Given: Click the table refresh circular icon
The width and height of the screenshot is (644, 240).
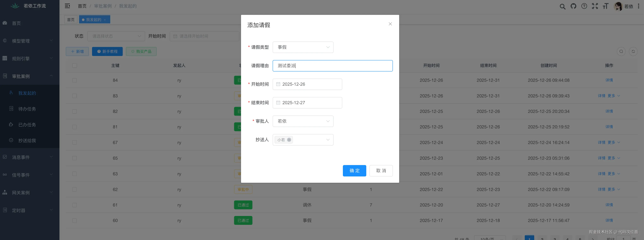Looking at the screenshot, I should click(633, 52).
